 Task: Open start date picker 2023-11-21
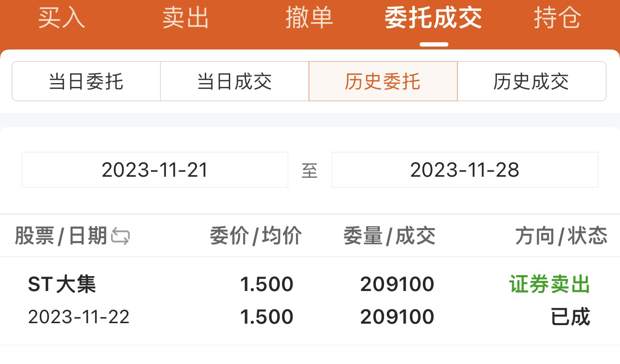tap(155, 170)
